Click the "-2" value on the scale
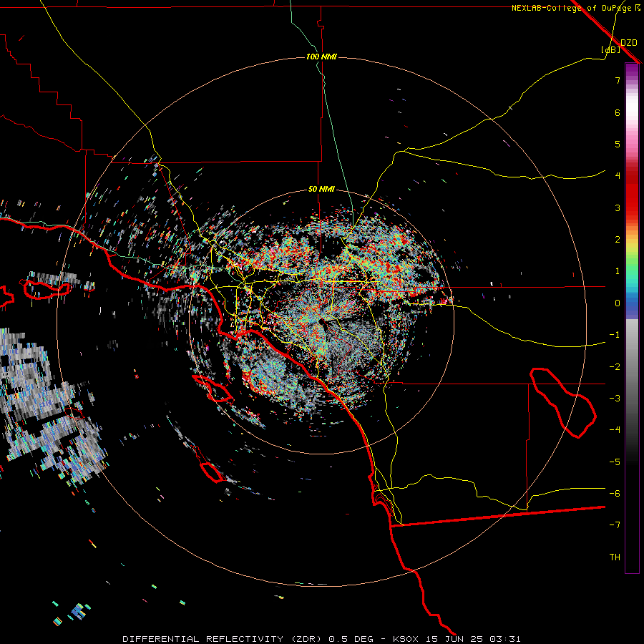 [615, 367]
